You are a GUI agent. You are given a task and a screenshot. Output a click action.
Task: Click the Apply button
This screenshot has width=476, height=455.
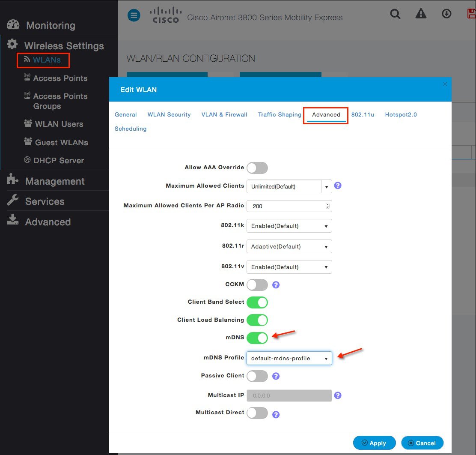374,443
